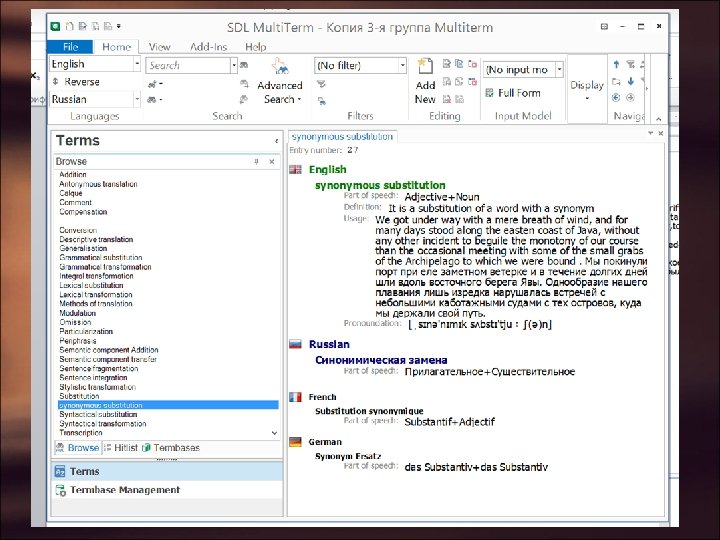Close the entry pane with X
The image size is (720, 540).
pos(660,134)
